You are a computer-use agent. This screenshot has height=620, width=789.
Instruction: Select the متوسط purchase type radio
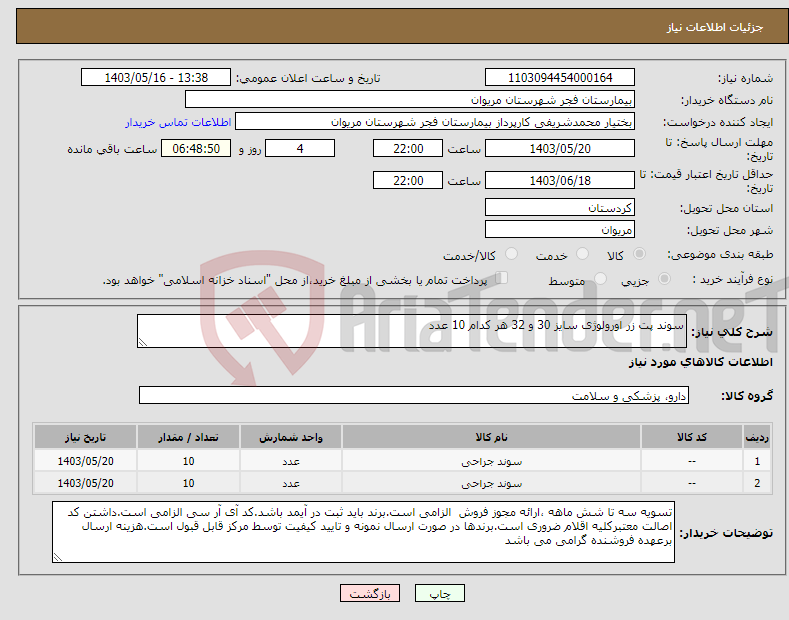pyautogui.click(x=600, y=278)
